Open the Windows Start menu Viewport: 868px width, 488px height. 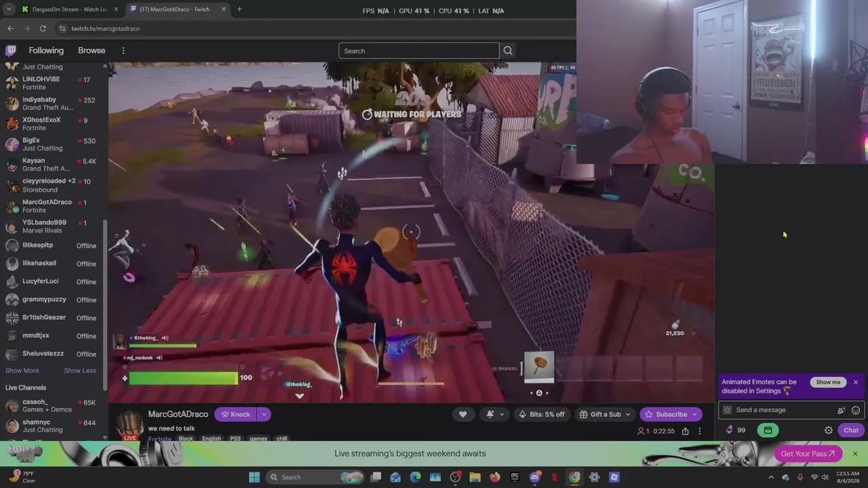254,477
